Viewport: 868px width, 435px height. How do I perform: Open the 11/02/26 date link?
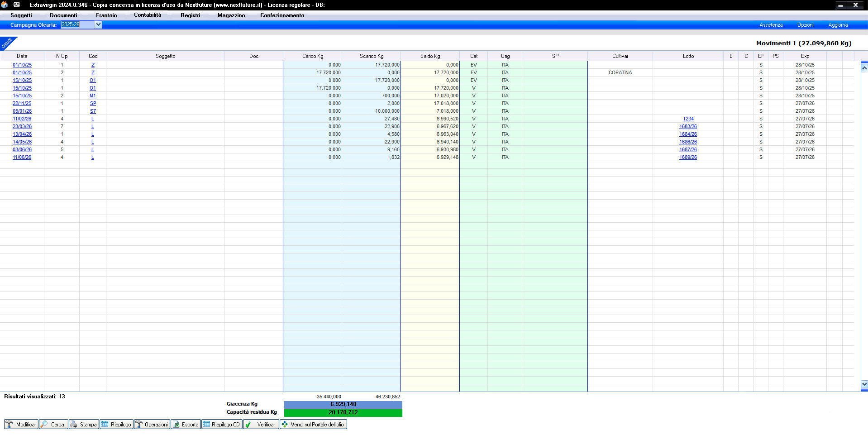click(x=22, y=119)
